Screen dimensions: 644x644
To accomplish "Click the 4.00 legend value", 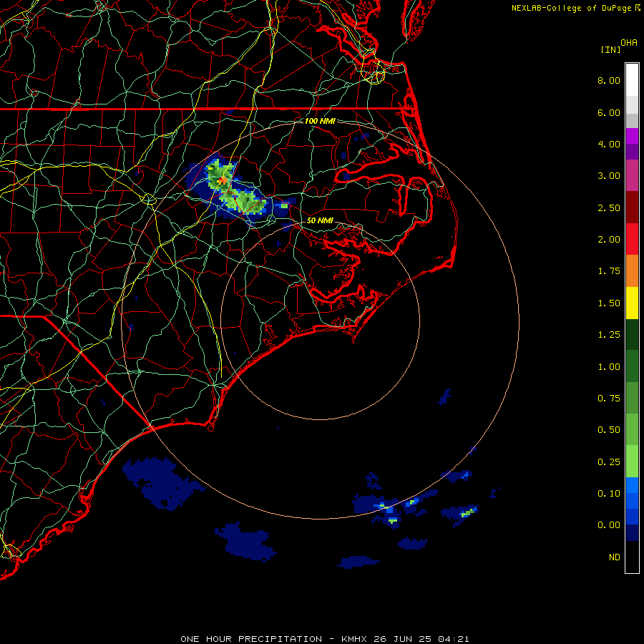I will tap(609, 144).
